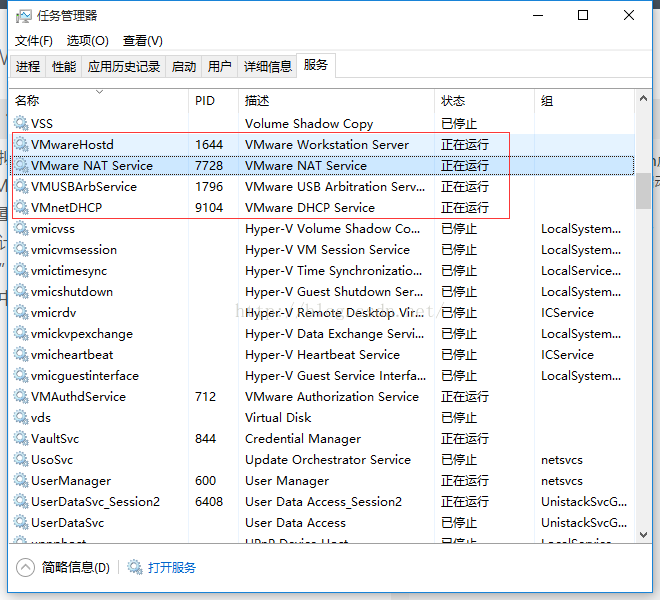
Task: Click the vertical scrollbar thumb
Action: 643,191
